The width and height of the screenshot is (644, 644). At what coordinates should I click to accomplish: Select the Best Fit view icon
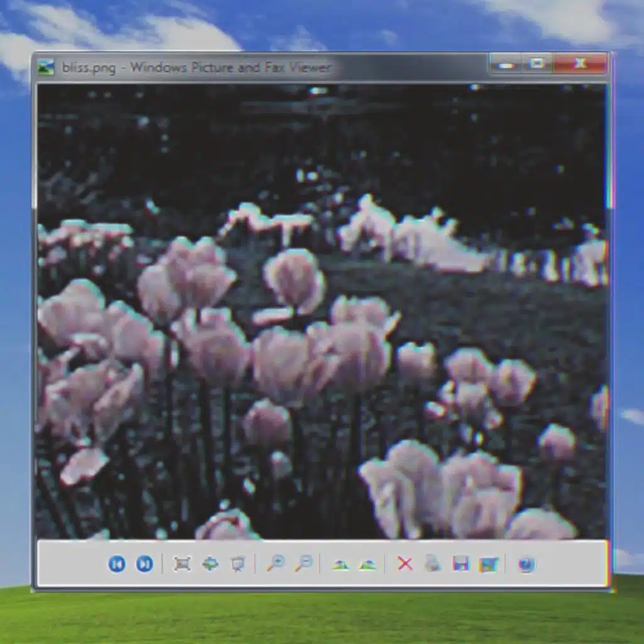point(182,564)
